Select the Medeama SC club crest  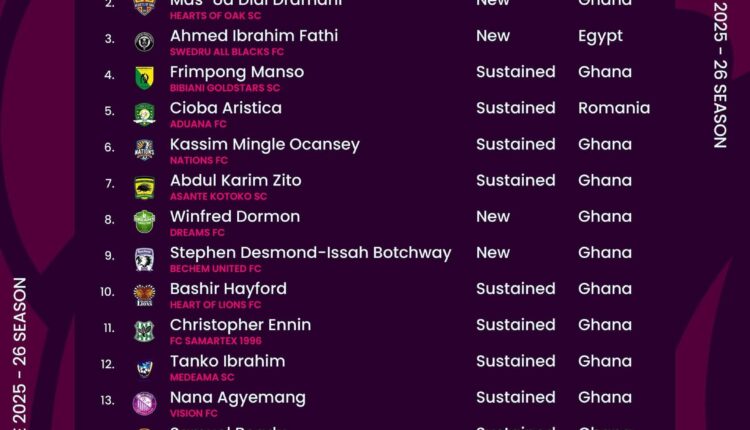tap(144, 367)
